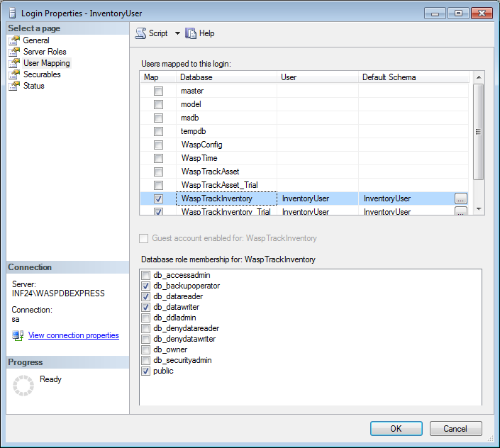Image resolution: width=500 pixels, height=448 pixels.
Task: Check the WaspTrackAsset_Trial map checkbox
Action: point(158,185)
